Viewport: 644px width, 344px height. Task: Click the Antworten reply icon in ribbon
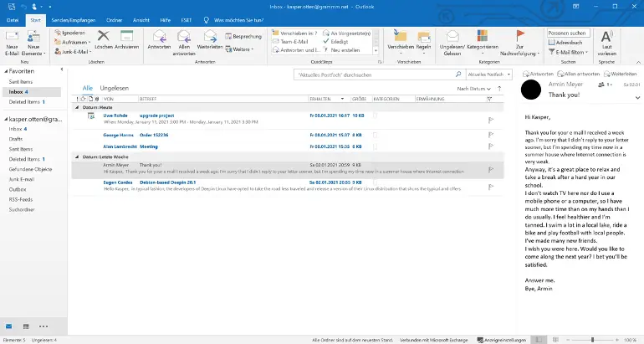(159, 38)
